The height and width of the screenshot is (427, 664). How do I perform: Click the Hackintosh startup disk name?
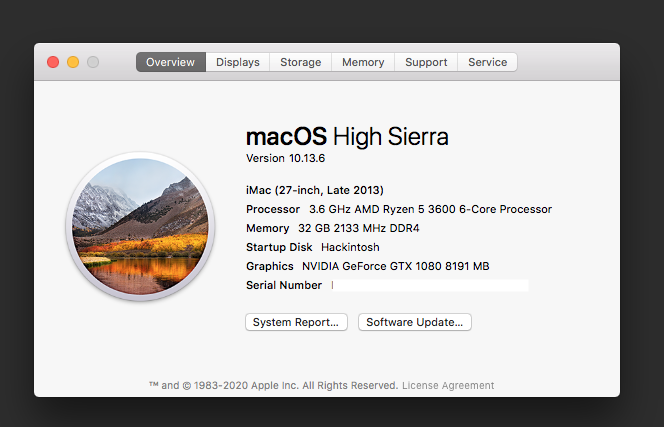coord(350,247)
